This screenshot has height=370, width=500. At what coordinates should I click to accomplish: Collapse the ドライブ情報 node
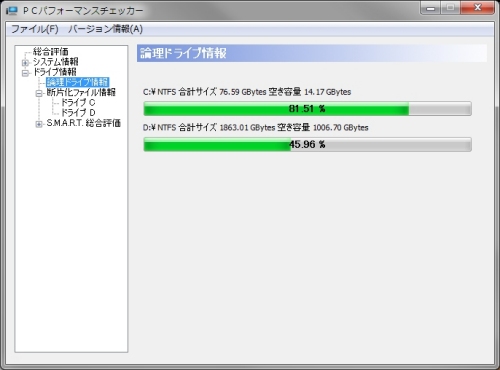(25, 73)
